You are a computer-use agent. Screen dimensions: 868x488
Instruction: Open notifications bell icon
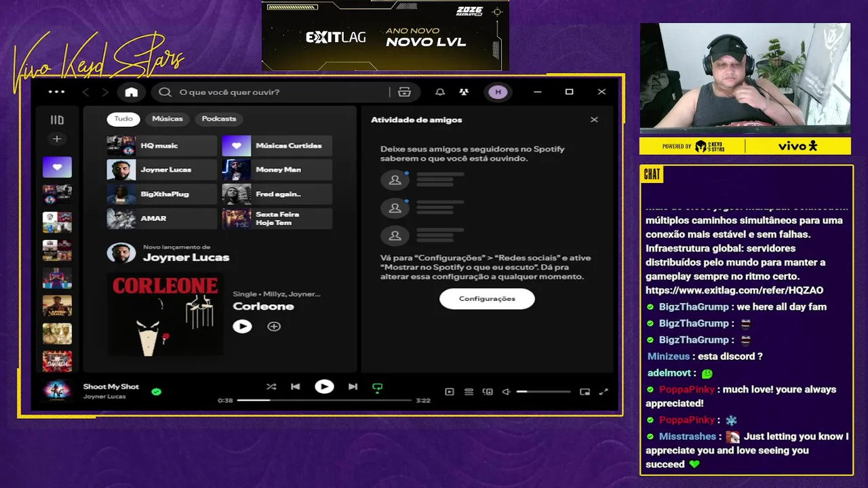[x=440, y=92]
